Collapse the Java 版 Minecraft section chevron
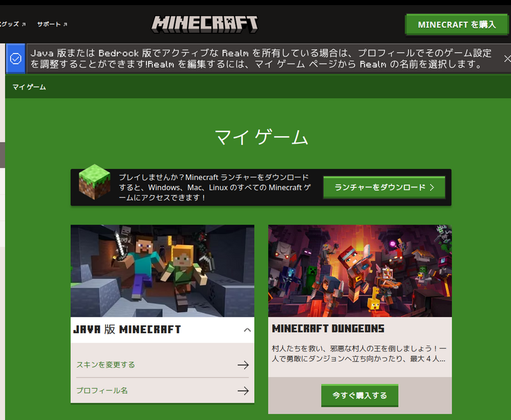Screen dimensions: 511x420 point(247,330)
